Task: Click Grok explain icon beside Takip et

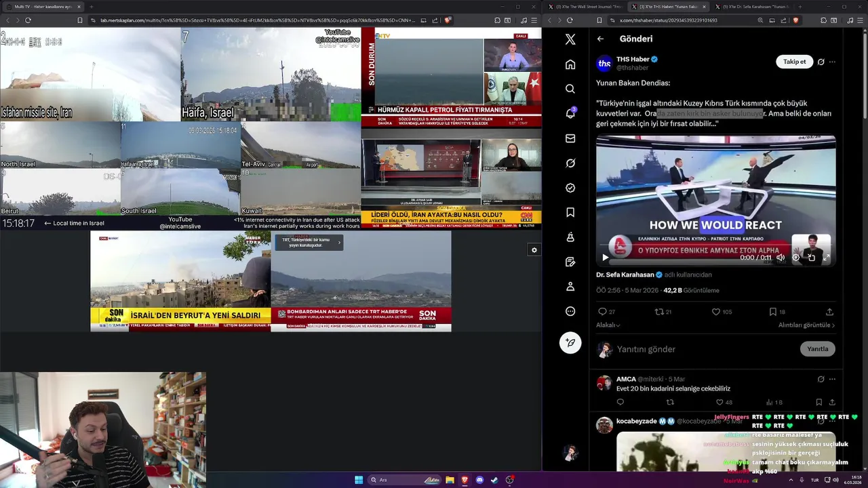Action: [821, 62]
